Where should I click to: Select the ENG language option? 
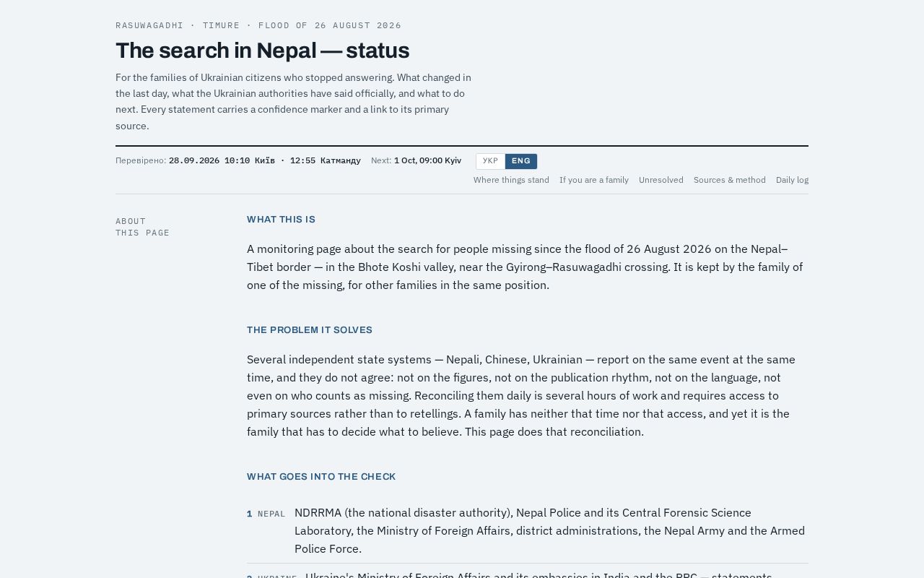click(x=521, y=161)
